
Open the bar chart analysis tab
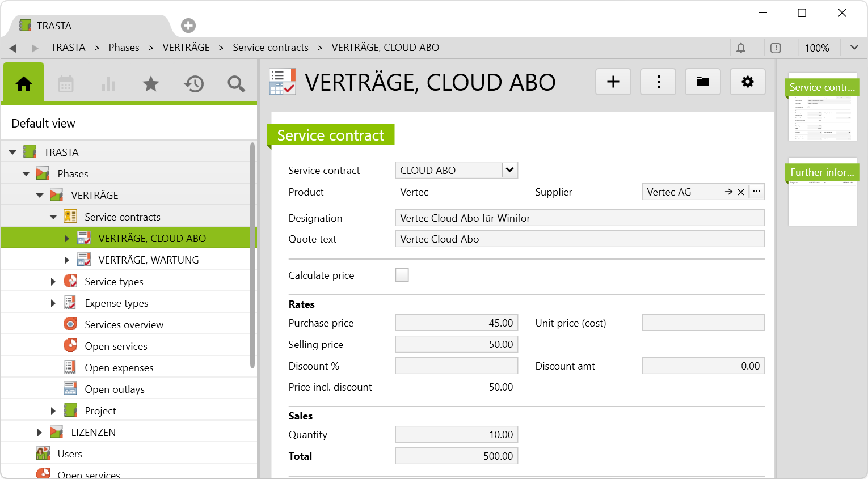point(108,84)
